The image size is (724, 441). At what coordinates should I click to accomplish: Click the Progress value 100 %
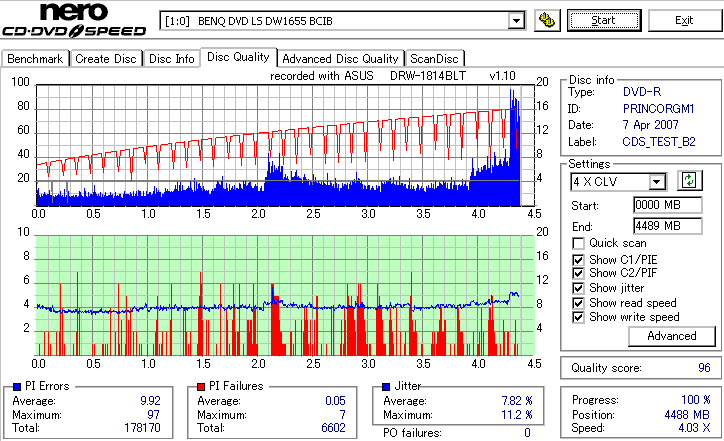[695, 400]
